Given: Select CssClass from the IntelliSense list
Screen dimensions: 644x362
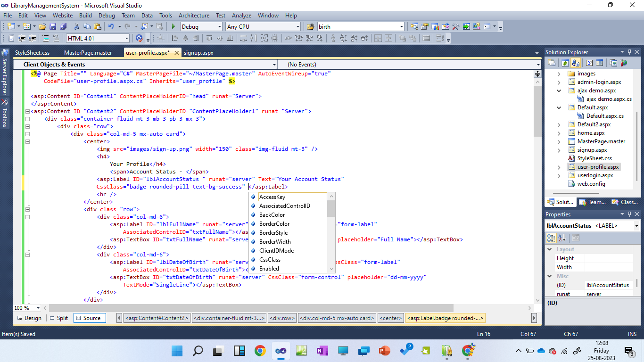Looking at the screenshot, I should coord(270,260).
